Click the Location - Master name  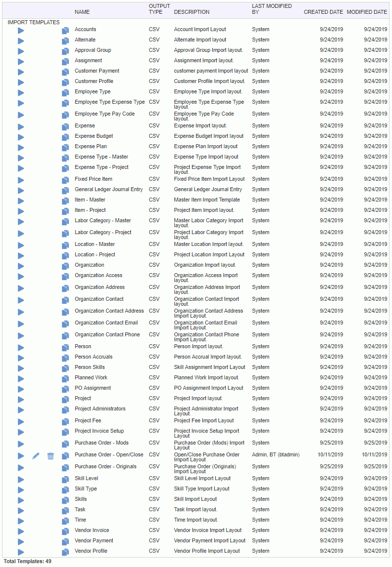(95, 244)
